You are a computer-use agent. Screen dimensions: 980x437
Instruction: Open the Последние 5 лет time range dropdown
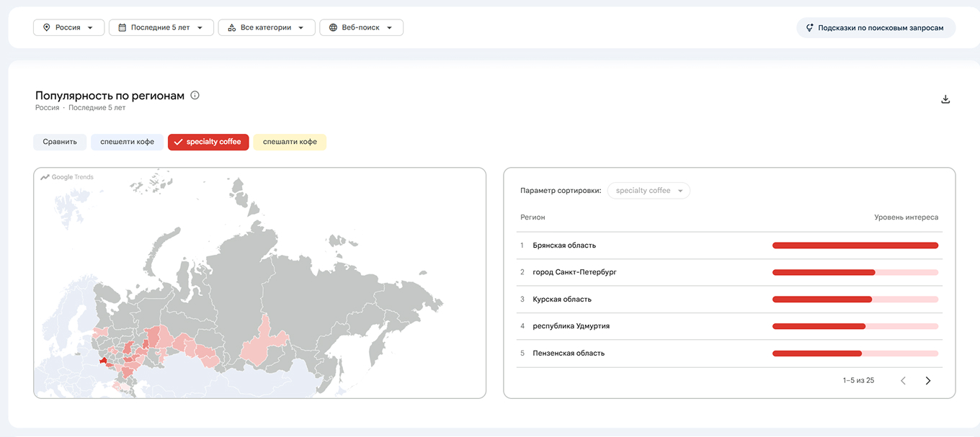coord(161,27)
